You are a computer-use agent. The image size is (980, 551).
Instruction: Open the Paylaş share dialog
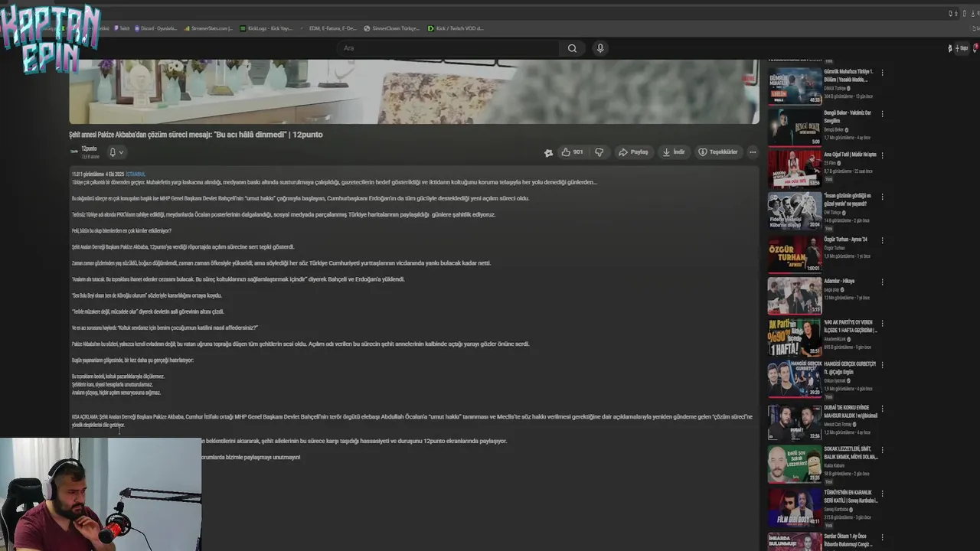click(633, 152)
